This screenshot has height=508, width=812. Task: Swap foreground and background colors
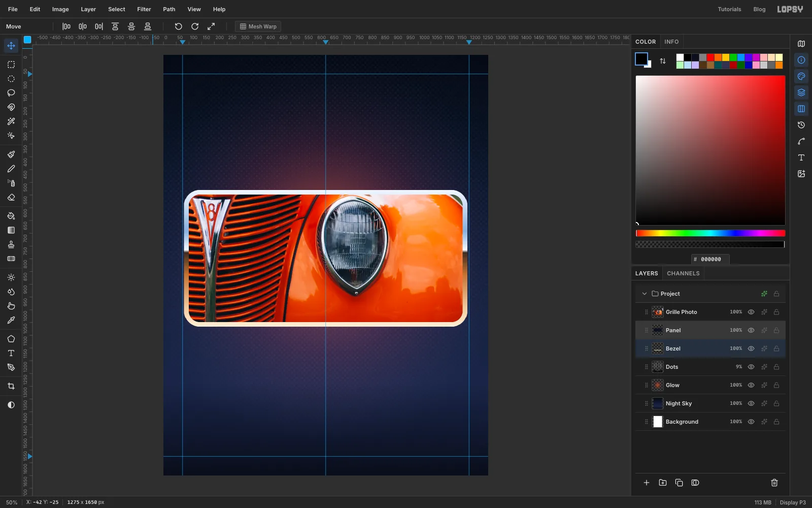663,61
